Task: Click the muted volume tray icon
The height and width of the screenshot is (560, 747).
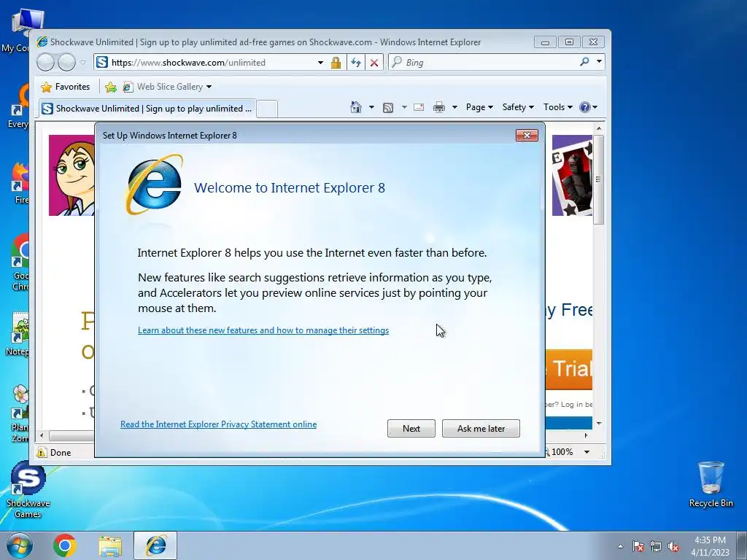Action: [x=673, y=546]
